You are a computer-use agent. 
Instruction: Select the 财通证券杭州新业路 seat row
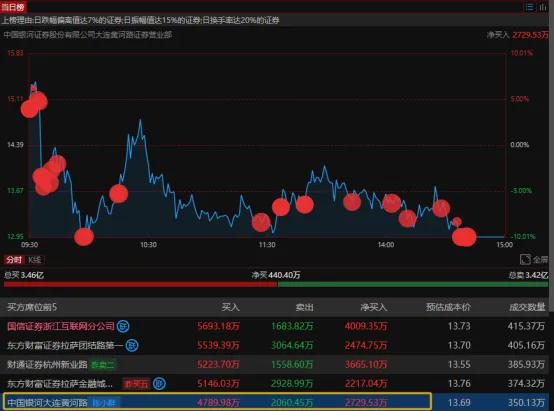(x=277, y=364)
